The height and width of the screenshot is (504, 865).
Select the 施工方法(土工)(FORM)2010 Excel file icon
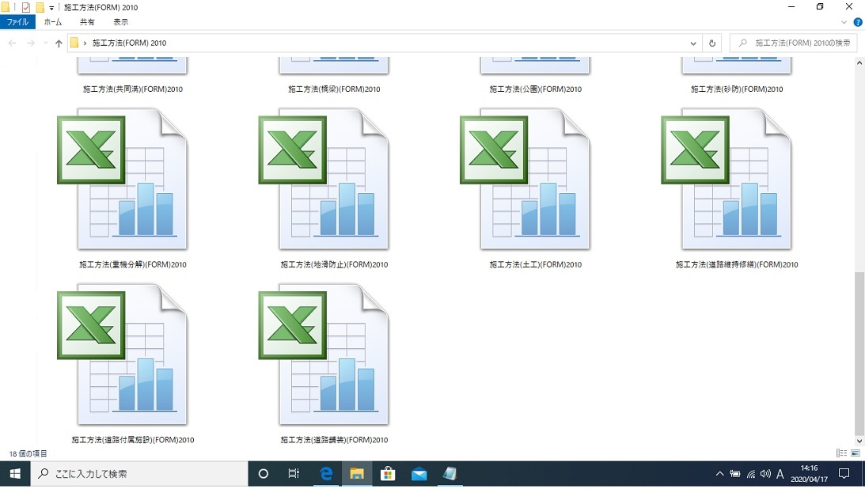(525, 180)
